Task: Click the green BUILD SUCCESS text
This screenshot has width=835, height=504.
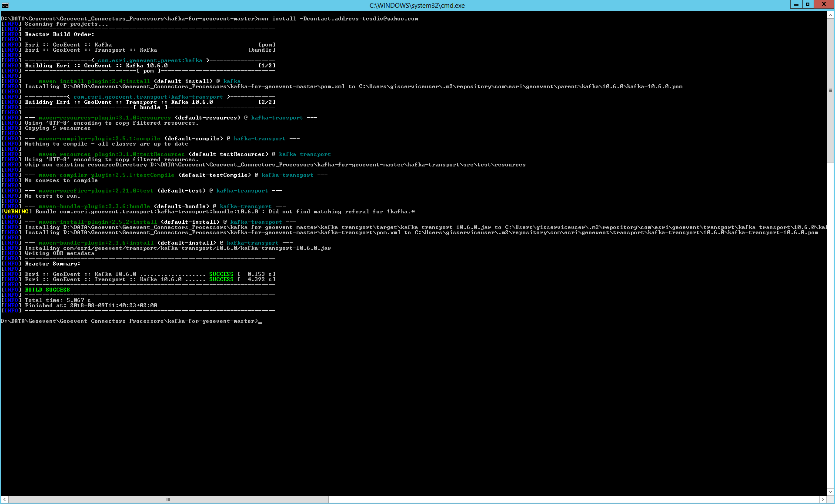Action: 47,290
